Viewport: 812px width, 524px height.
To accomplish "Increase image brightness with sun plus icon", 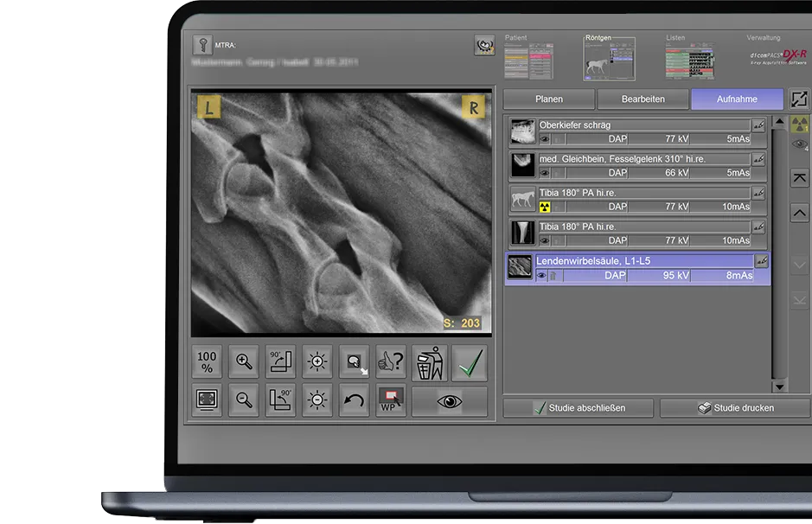I will click(x=317, y=363).
